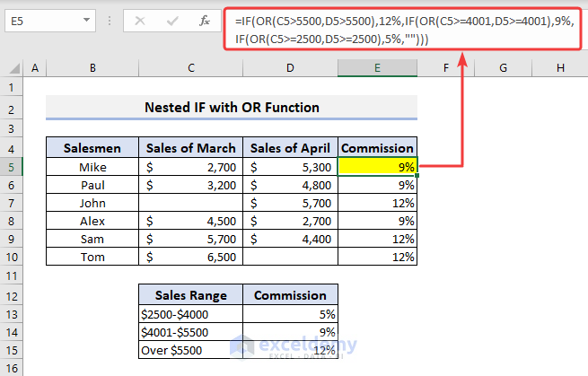Select column E header
This screenshot has width=588, height=376.
tap(378, 67)
